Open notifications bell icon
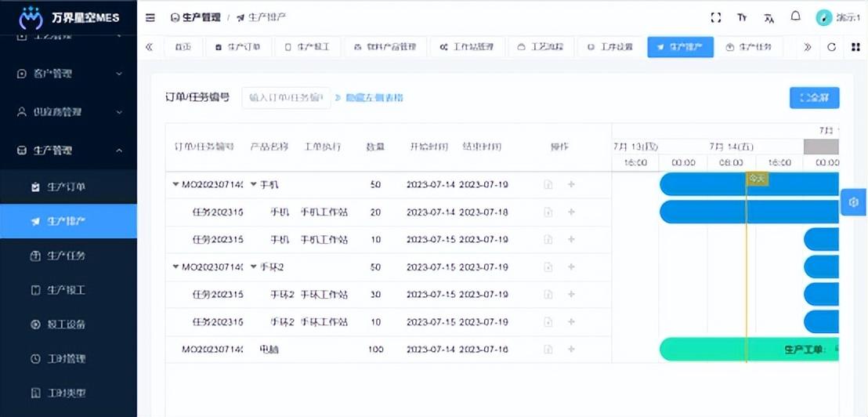 click(795, 16)
